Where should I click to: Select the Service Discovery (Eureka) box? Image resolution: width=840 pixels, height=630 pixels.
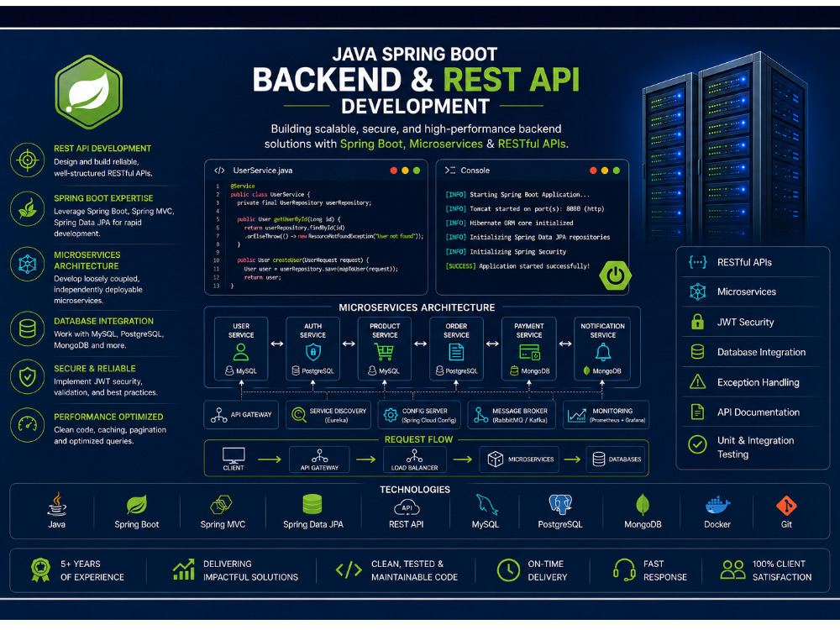[328, 415]
